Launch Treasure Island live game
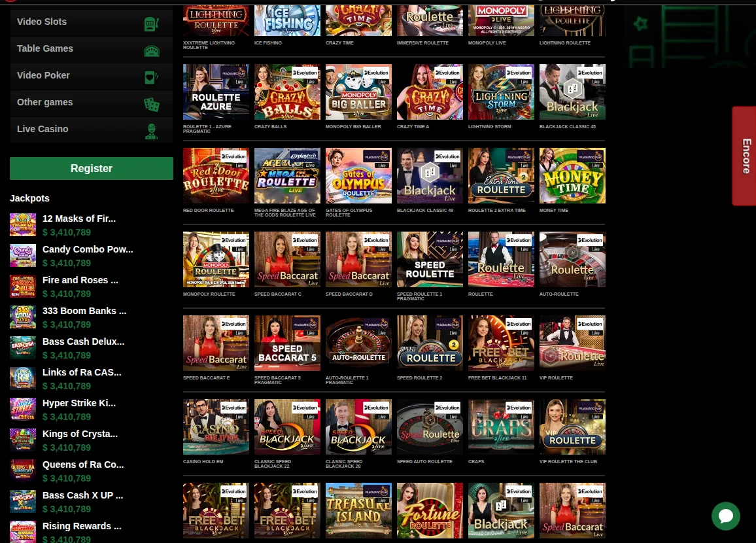Screen dimensions: 756x543 359,511
